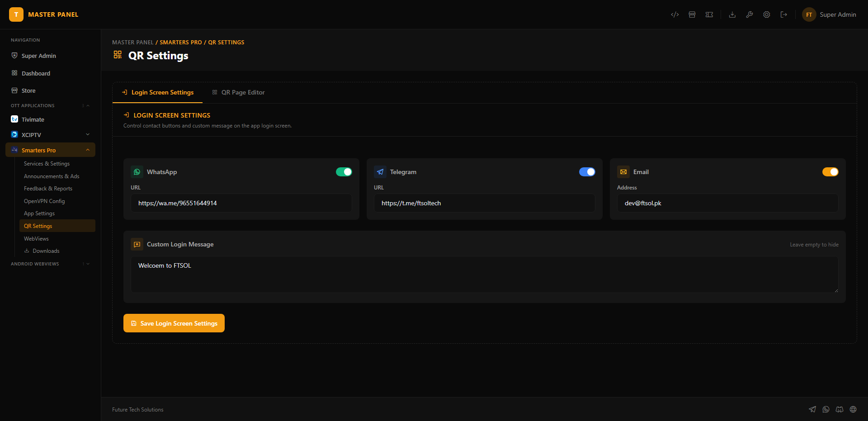Image resolution: width=868 pixels, height=421 pixels.
Task: Click the 'QR SETTINGS' breadcrumb text
Action: tap(226, 43)
